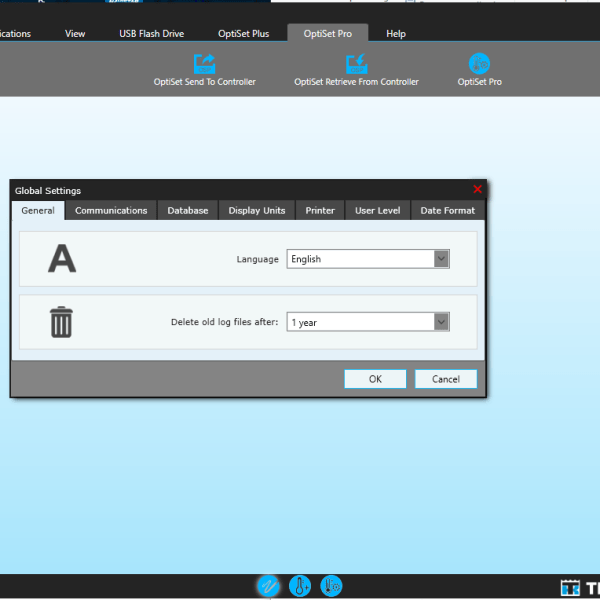This screenshot has width=600, height=600.
Task: Open the View ribbon tab
Action: [75, 34]
